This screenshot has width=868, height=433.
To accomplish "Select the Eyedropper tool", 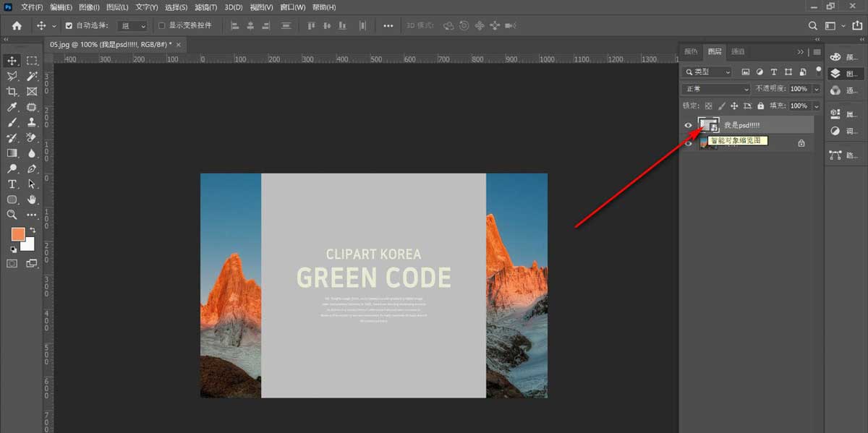I will pyautogui.click(x=12, y=107).
